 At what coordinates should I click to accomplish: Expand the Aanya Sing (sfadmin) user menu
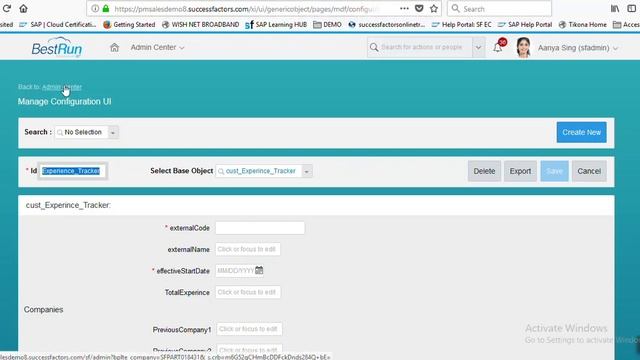(x=578, y=48)
